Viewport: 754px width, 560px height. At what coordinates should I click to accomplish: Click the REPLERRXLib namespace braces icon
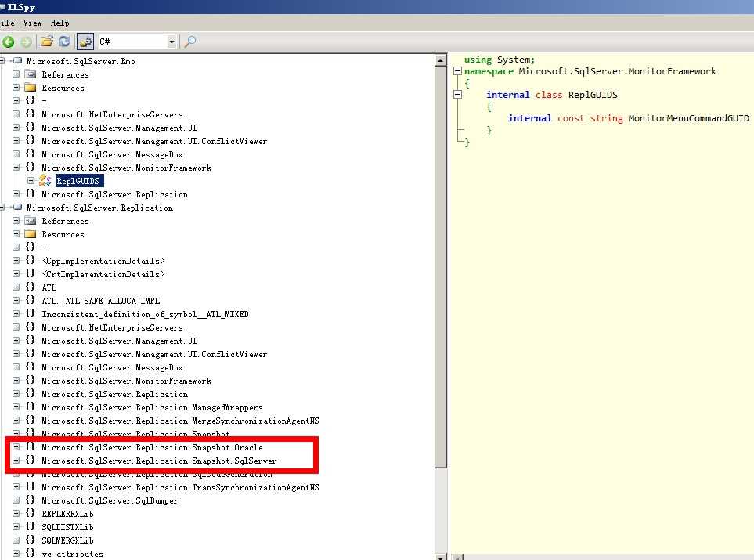pos(31,513)
